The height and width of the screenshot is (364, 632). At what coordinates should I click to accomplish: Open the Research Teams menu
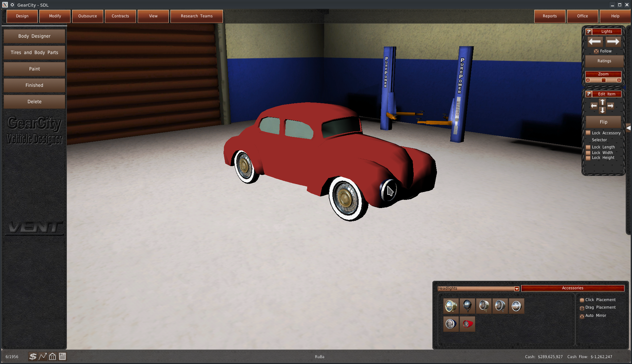(x=197, y=16)
